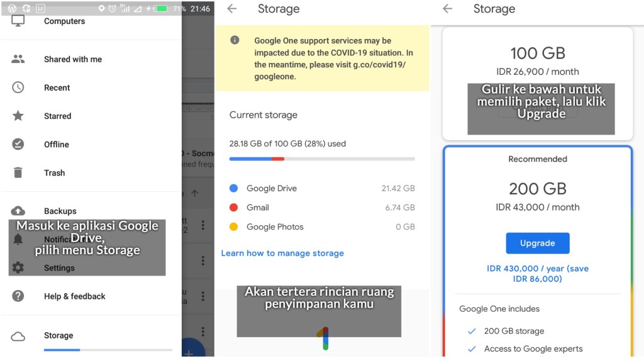
Task: Open the Computers menu item
Action: click(64, 21)
